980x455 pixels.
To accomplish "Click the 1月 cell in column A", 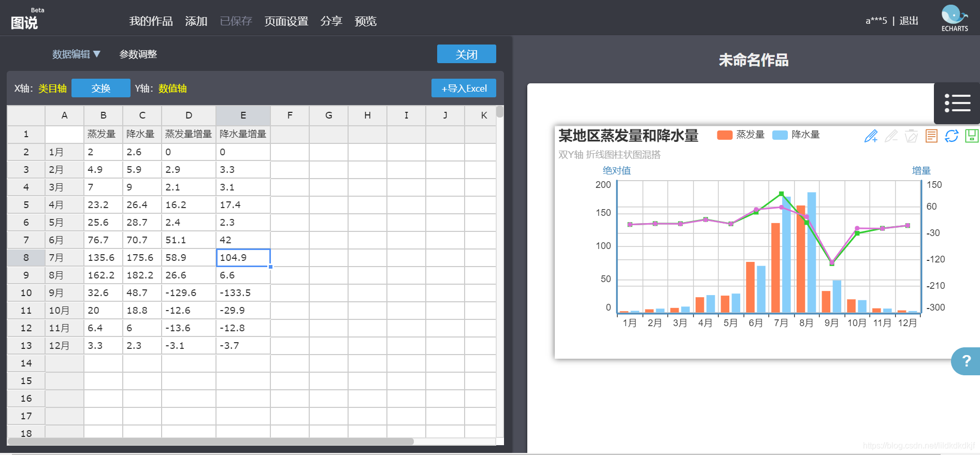I will point(65,152).
